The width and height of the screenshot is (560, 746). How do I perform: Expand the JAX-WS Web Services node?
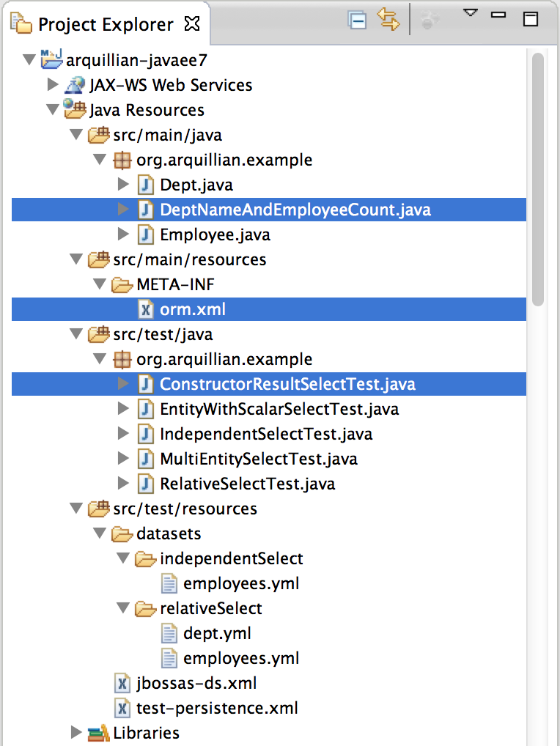(x=52, y=85)
